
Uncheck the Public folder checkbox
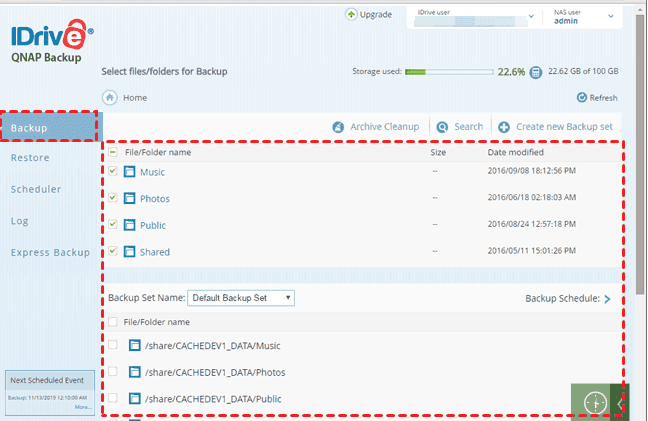[112, 224]
